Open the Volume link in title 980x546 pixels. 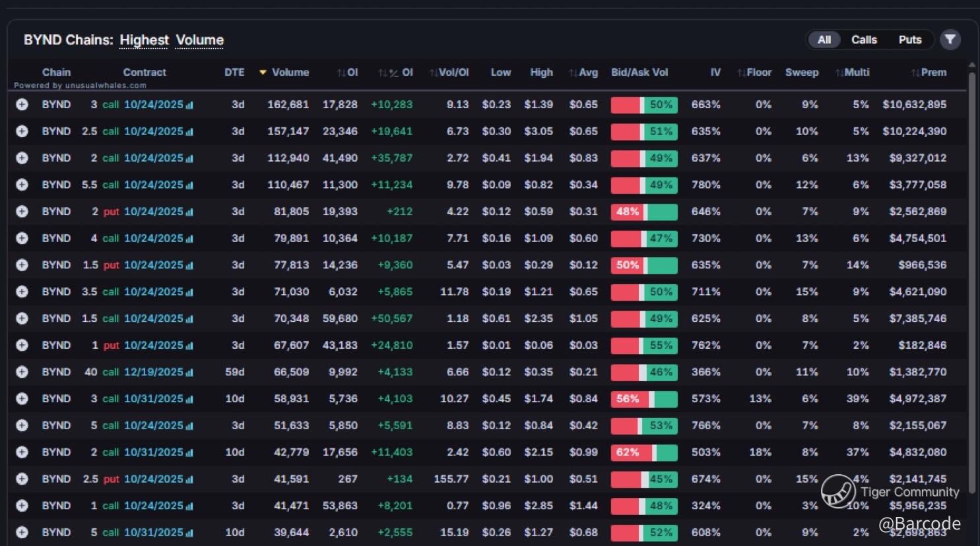(199, 40)
